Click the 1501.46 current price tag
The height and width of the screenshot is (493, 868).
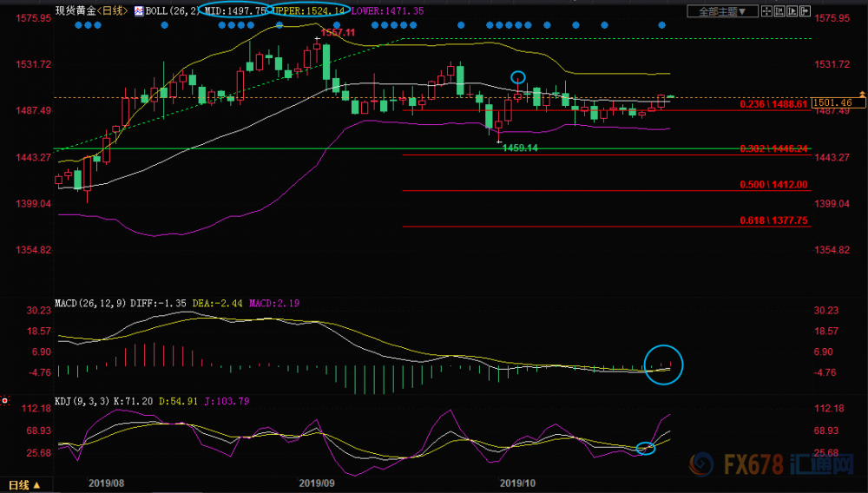point(838,102)
